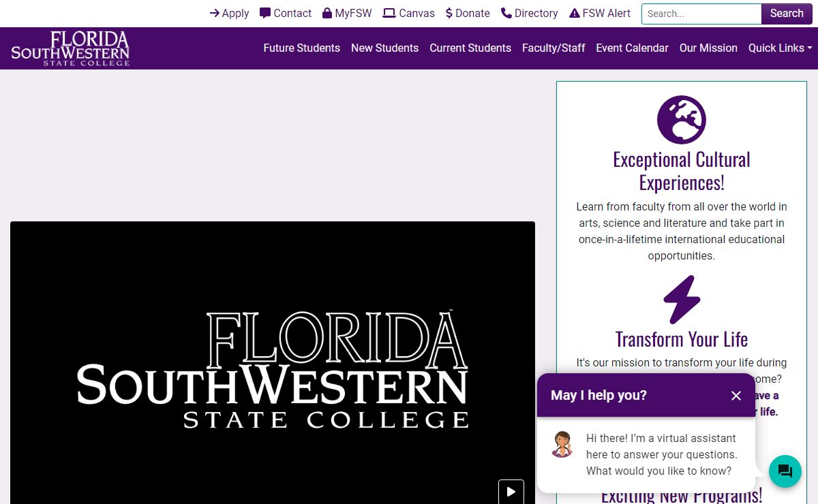818x504 pixels.
Task: Click the "Learn from faculty from all over" paragraph
Action: (682, 231)
